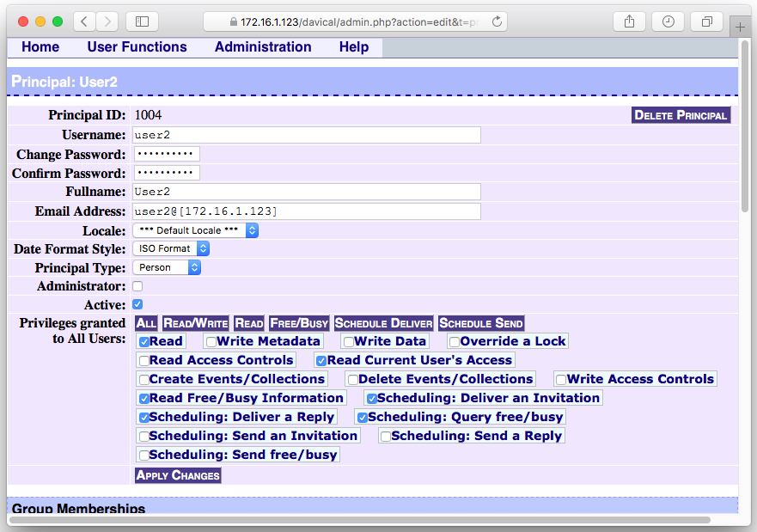Screen dimensions: 757x532
Task: Open the Principal Type dropdown
Action: point(167,267)
